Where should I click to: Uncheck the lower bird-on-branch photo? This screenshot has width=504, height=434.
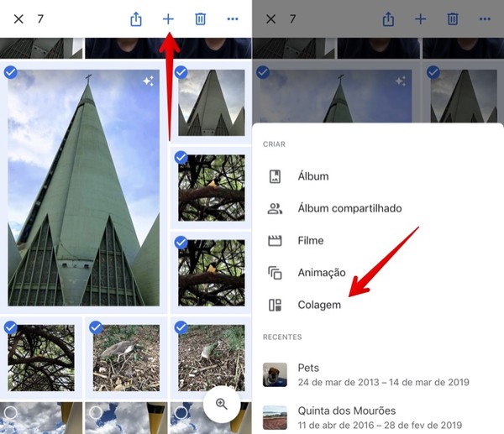coord(181,243)
